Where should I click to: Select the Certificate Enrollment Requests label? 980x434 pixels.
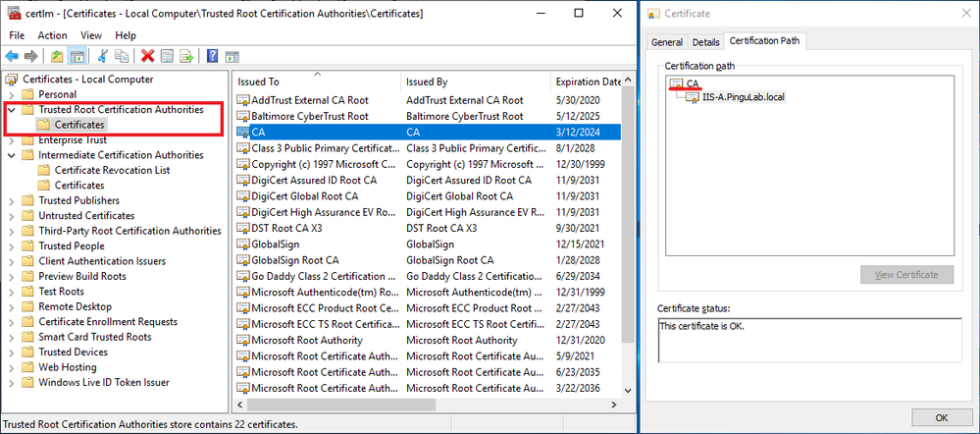coord(108,322)
